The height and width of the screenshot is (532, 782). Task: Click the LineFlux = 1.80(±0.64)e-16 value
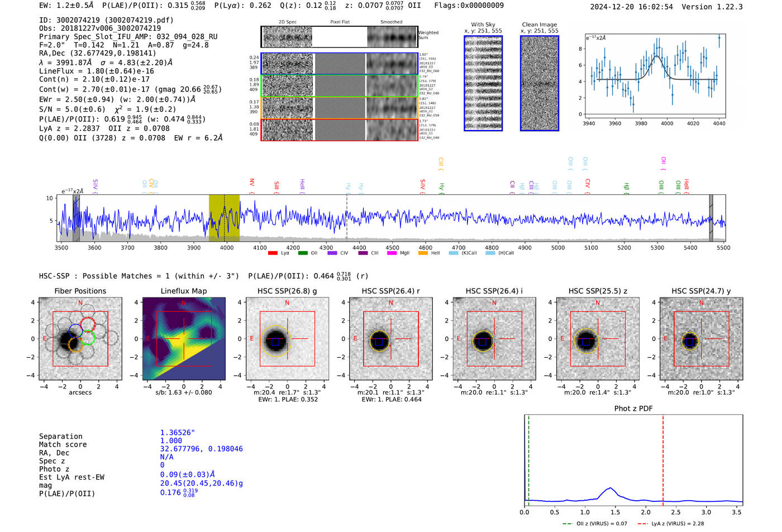click(x=97, y=71)
